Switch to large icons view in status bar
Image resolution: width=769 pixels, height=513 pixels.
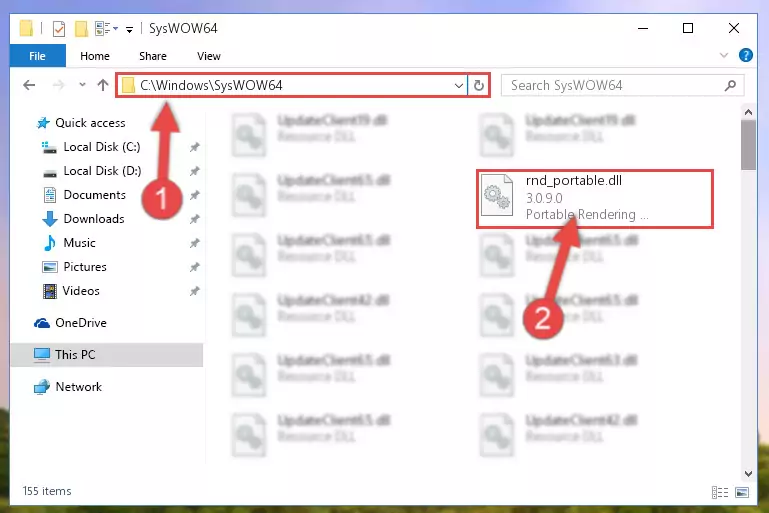click(x=742, y=492)
